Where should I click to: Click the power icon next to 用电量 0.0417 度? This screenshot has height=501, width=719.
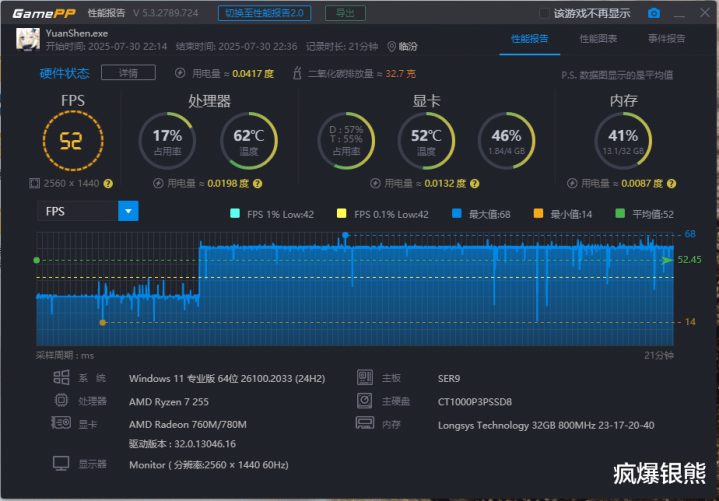coord(180,73)
